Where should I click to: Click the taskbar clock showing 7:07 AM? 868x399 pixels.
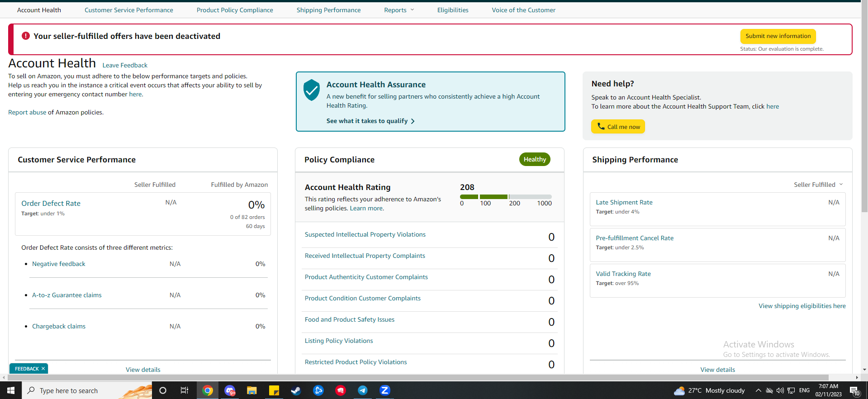(x=829, y=390)
